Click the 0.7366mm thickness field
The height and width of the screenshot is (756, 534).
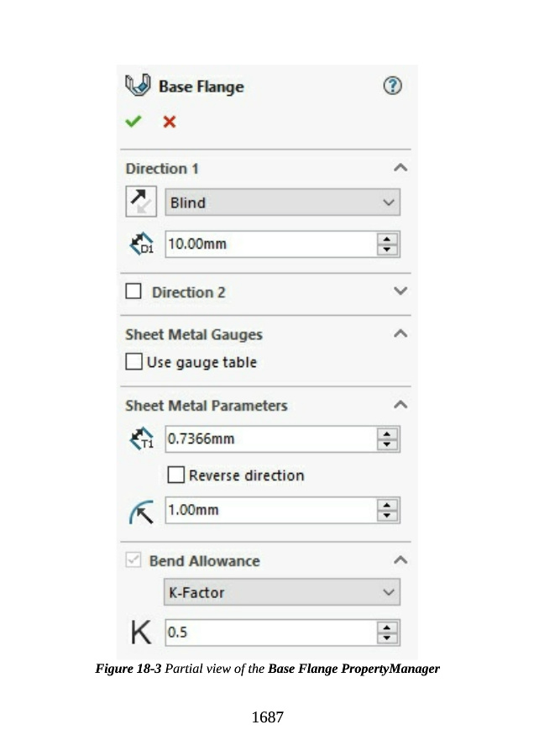tap(269, 439)
